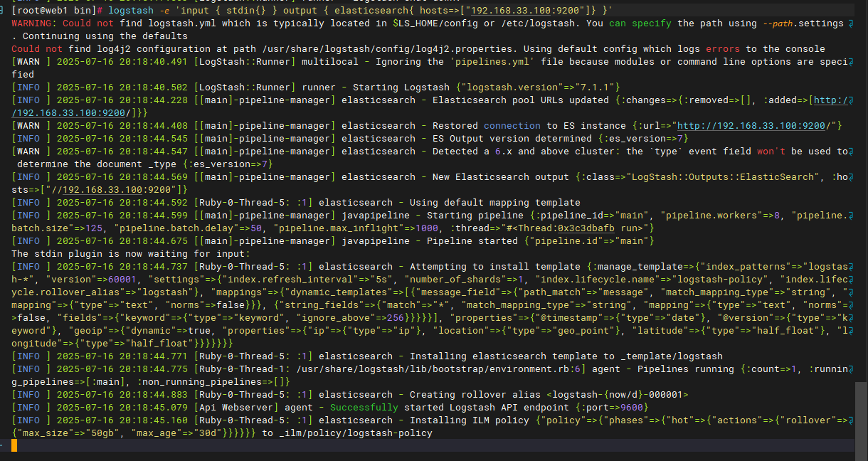Click the "Installing ILM policy" message
Viewport: 868px width, 461px height.
coord(470,420)
